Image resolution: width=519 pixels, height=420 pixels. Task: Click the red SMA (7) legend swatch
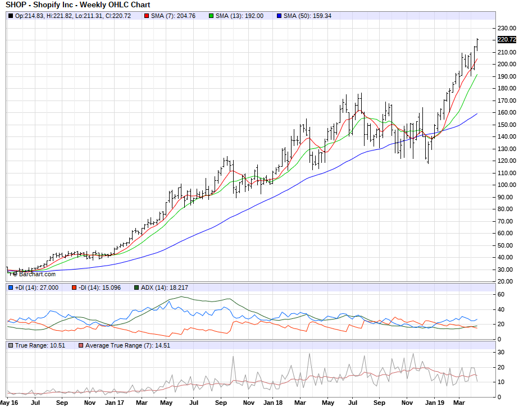(x=147, y=16)
